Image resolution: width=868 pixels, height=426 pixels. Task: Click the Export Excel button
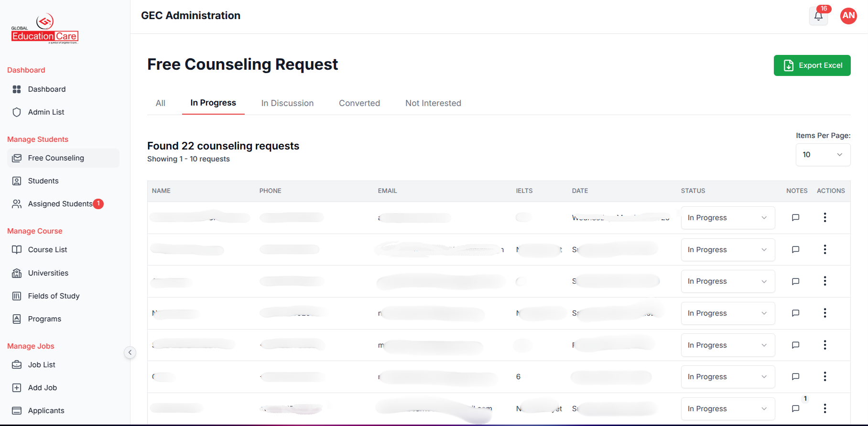click(812, 65)
